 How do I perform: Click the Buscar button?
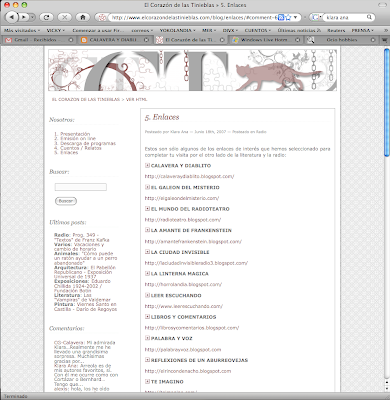[66, 201]
